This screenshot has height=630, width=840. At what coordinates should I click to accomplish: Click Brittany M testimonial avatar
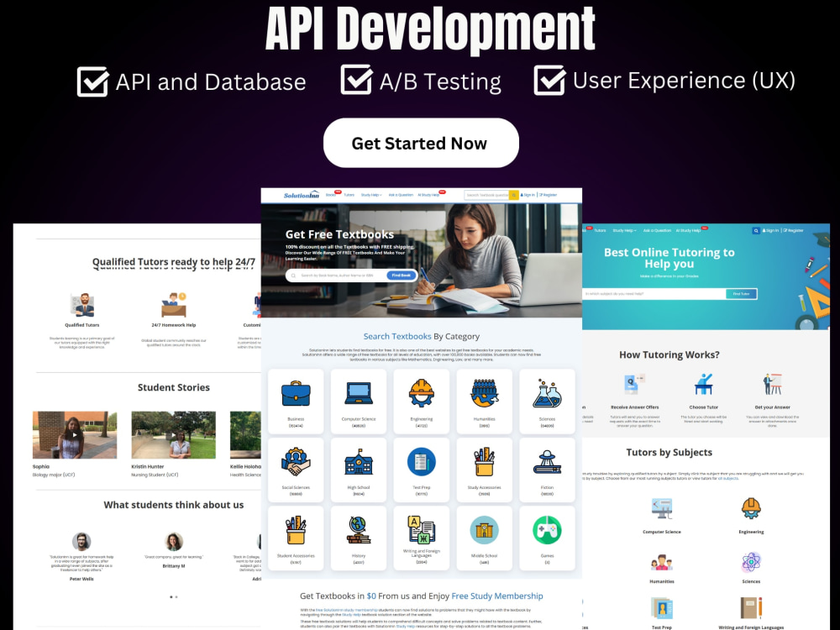[174, 542]
